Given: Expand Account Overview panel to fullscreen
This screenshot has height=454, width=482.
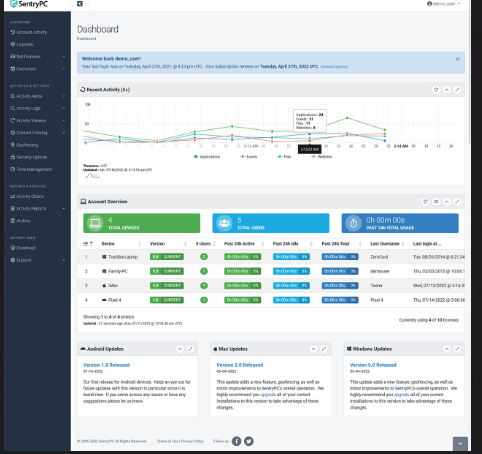Looking at the screenshot, I should tap(457, 202).
